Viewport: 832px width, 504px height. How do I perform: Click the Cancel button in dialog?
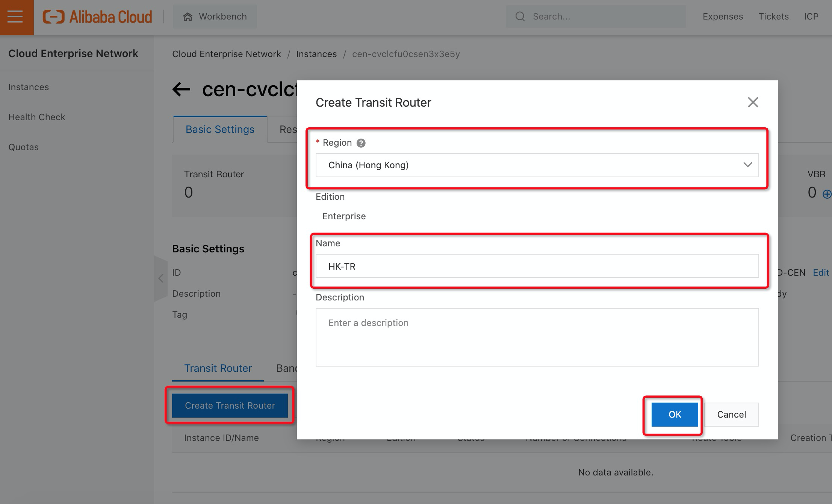tap(731, 415)
